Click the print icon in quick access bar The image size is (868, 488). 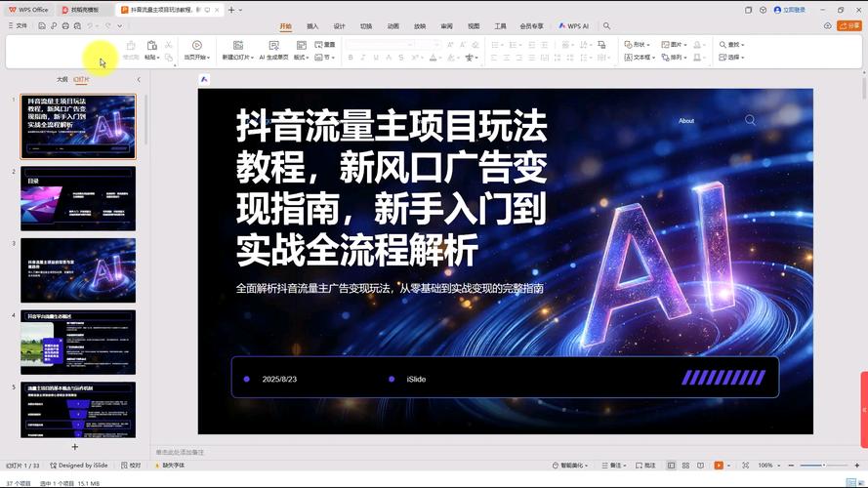(x=64, y=26)
